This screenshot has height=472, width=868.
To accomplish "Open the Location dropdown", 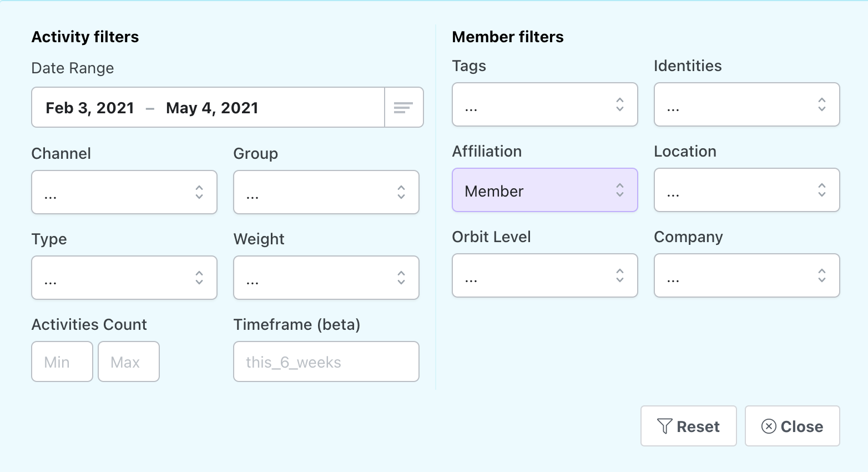I will [x=746, y=190].
